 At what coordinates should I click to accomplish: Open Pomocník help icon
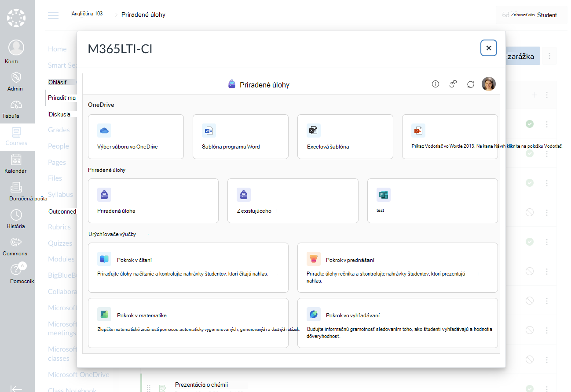(16, 269)
